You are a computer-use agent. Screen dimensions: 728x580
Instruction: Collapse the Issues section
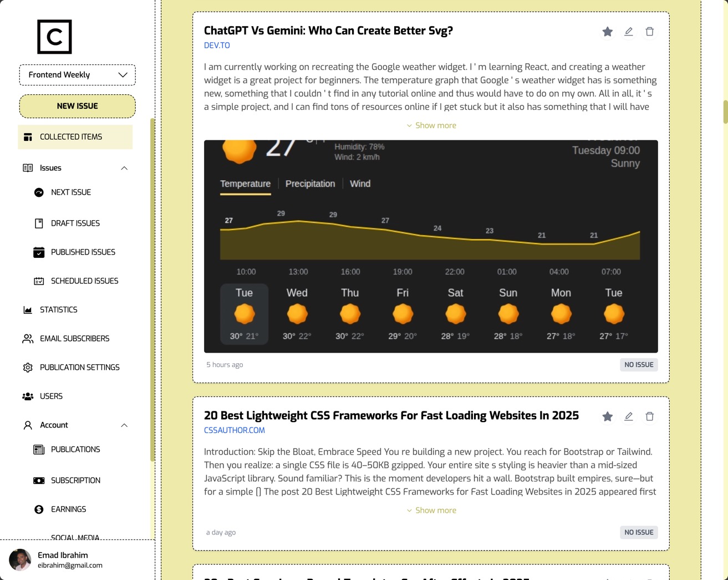tap(124, 167)
